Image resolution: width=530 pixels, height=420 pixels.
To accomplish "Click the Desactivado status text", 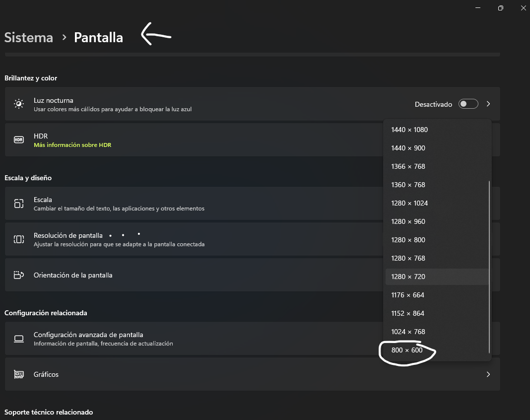I will [x=433, y=104].
